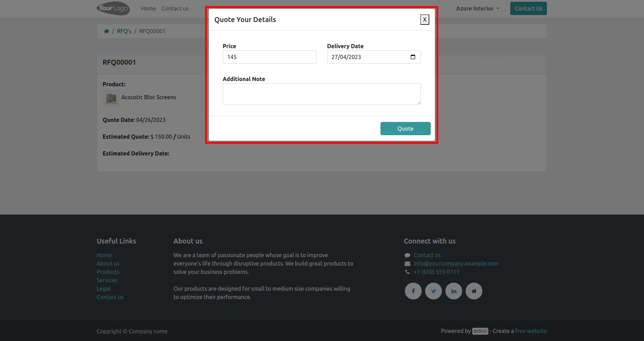Submit the Quote button
The image size is (644, 341).
[x=405, y=129]
